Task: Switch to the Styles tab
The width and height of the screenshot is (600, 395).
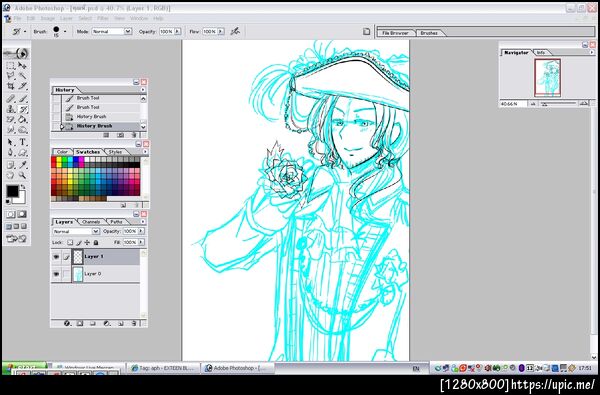Action: tap(115, 152)
